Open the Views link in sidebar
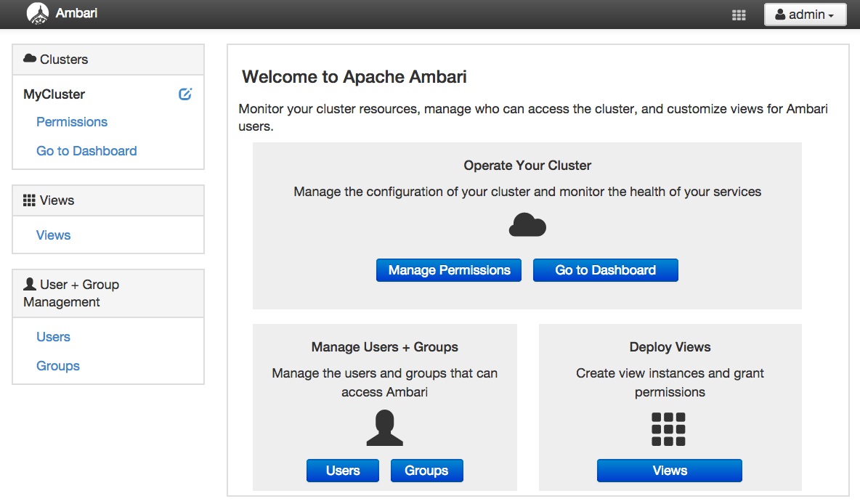 (x=53, y=235)
